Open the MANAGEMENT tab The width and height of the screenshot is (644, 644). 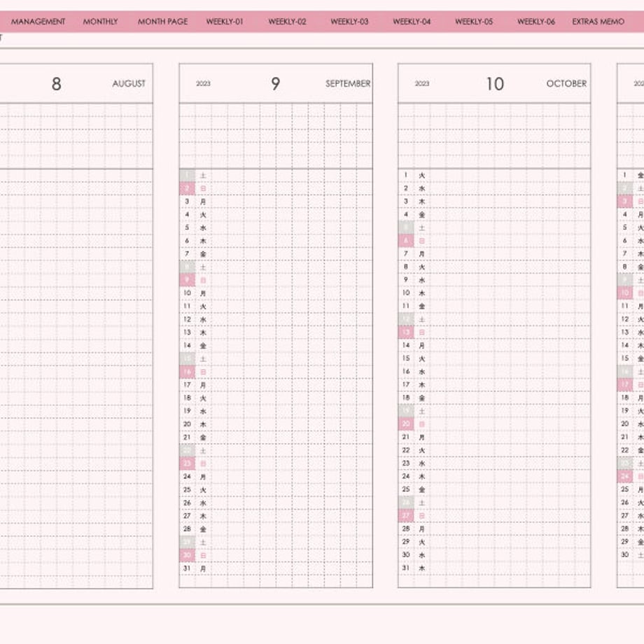38,22
